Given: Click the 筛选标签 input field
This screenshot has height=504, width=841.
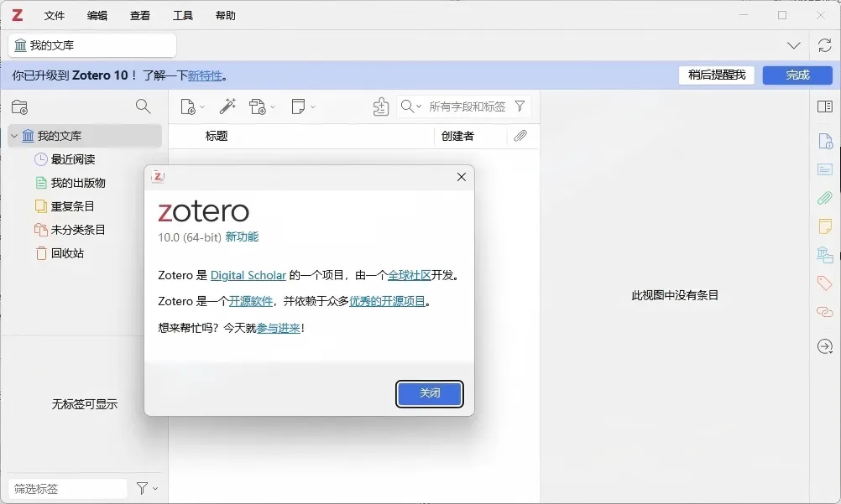Looking at the screenshot, I should (x=68, y=488).
